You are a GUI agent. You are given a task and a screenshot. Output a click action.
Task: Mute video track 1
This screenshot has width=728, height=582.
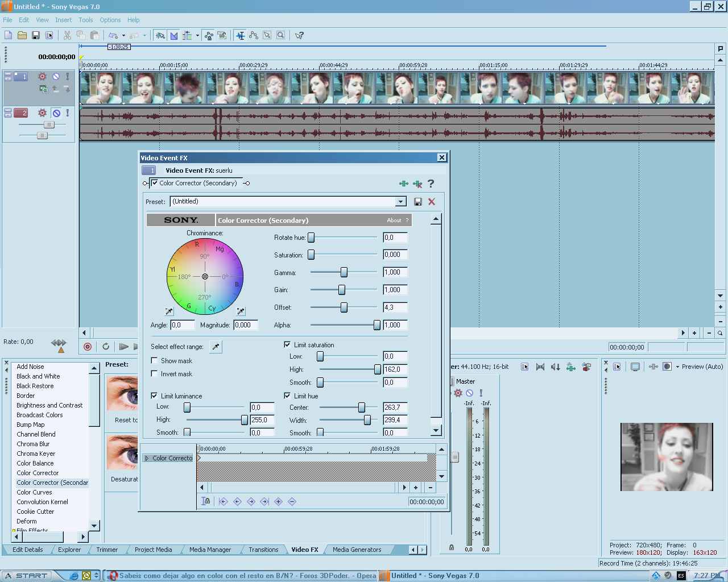[56, 76]
